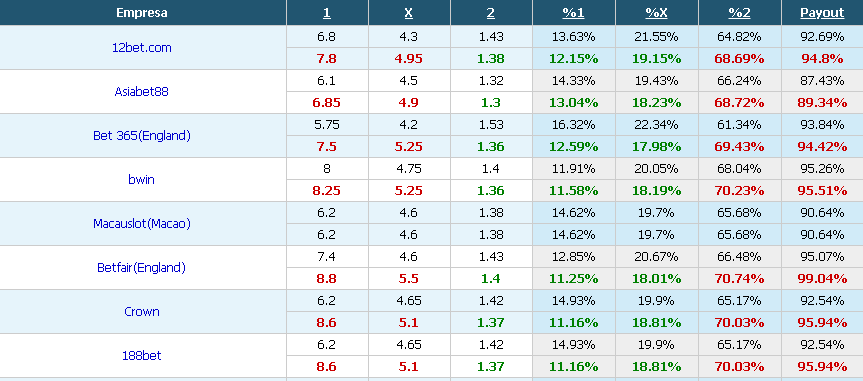The width and height of the screenshot is (863, 381).
Task: Sort by the %1 column header
Action: (573, 13)
